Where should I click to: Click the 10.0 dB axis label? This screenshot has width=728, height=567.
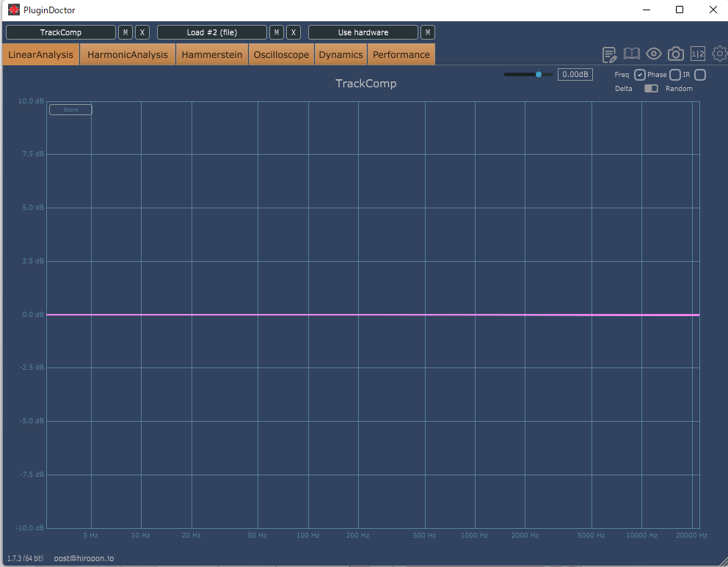[31, 101]
